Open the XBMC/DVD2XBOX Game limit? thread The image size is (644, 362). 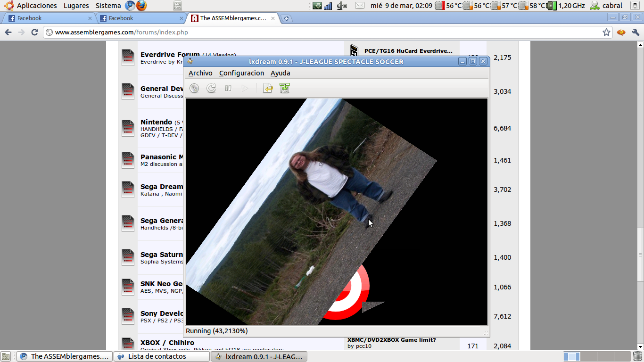click(x=392, y=340)
